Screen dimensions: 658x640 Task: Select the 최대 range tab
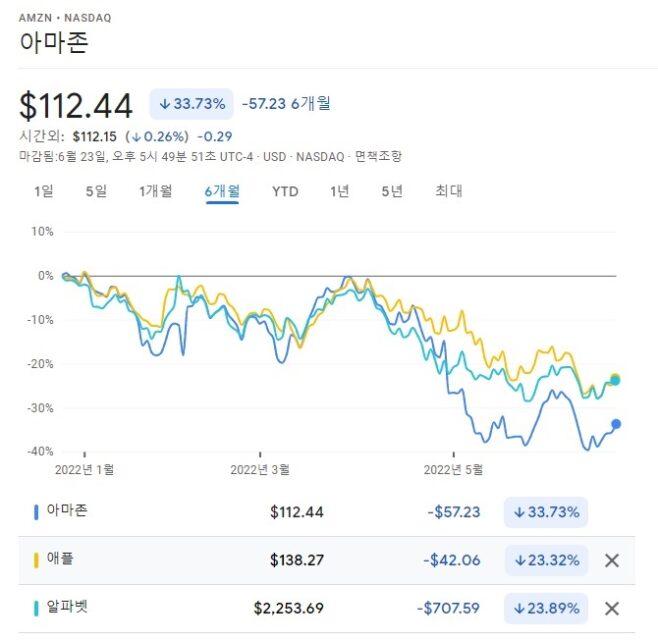tap(449, 191)
